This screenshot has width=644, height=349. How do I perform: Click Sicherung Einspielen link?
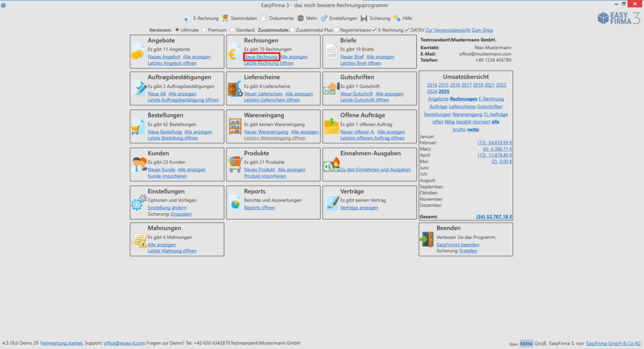click(181, 214)
